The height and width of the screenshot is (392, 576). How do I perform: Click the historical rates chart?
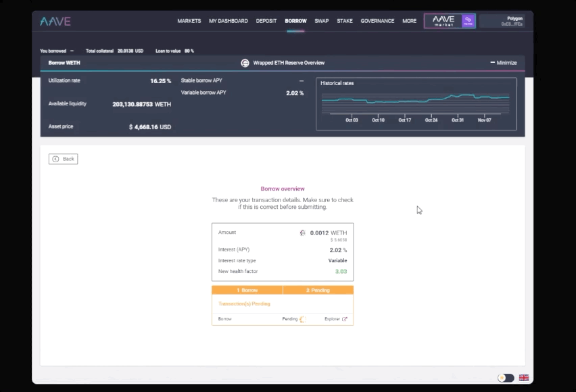(416, 103)
